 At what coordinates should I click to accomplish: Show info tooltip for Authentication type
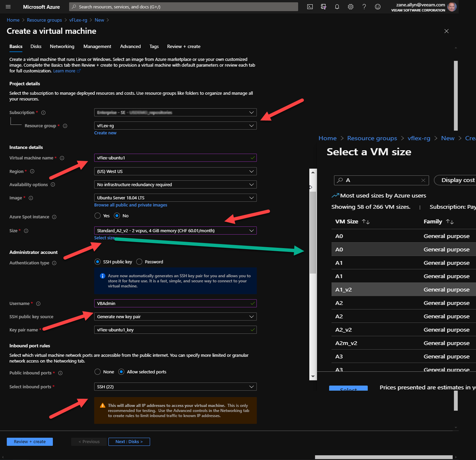[54, 263]
